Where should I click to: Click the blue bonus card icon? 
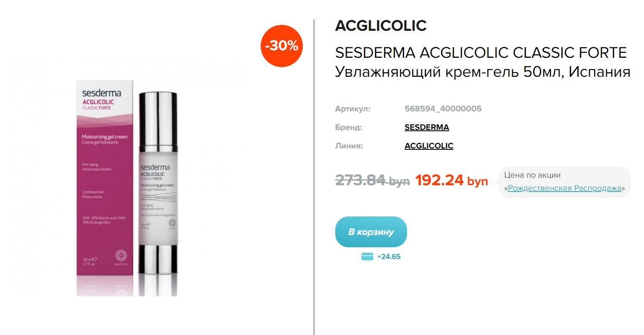[x=367, y=257]
